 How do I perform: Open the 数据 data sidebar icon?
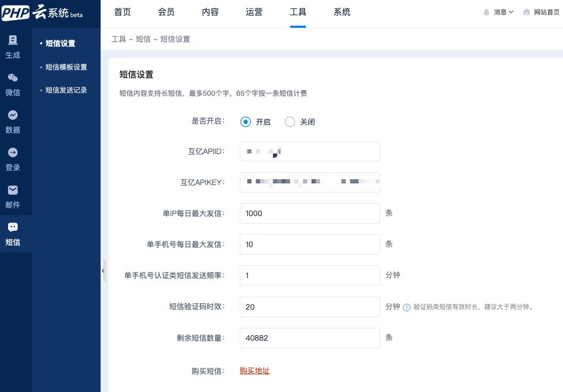point(13,122)
